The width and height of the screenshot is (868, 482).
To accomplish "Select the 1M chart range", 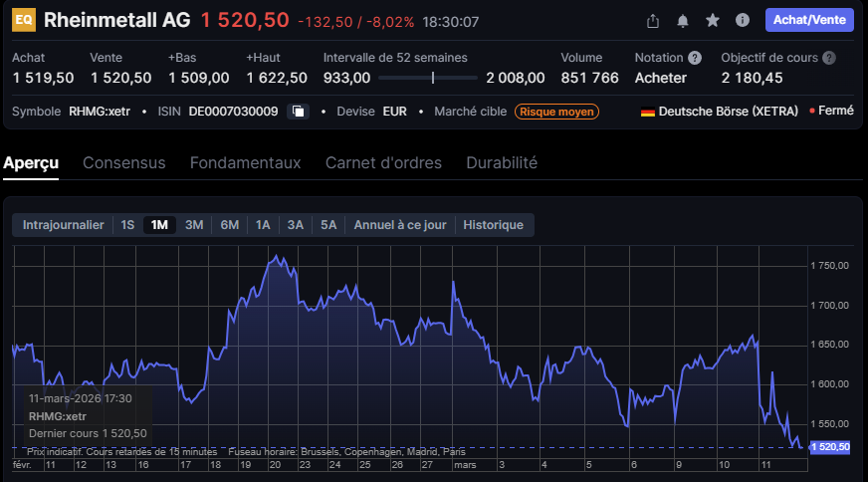I will point(159,225).
